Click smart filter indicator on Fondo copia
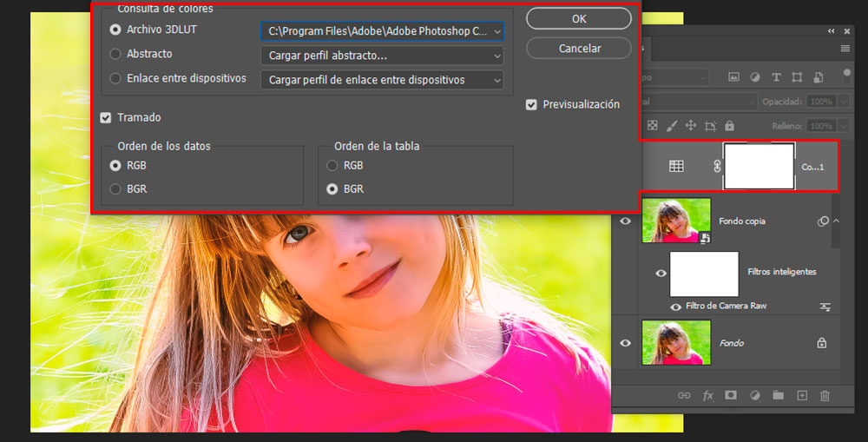This screenshot has width=868, height=442. (x=823, y=221)
